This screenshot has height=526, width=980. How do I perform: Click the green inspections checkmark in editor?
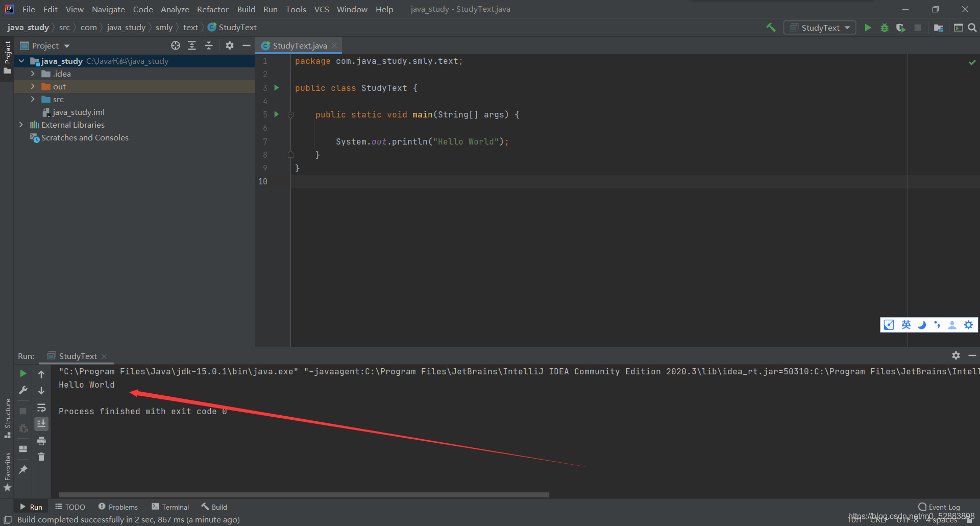(972, 62)
